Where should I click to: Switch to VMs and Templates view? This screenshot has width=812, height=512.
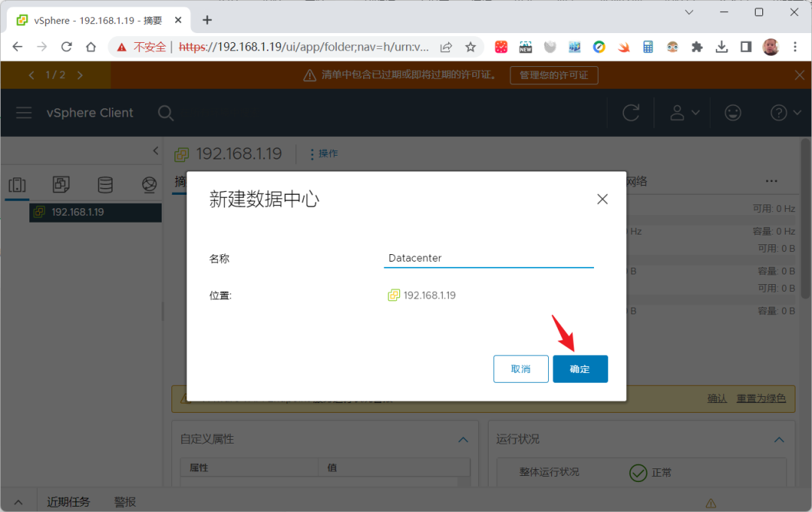pyautogui.click(x=61, y=184)
